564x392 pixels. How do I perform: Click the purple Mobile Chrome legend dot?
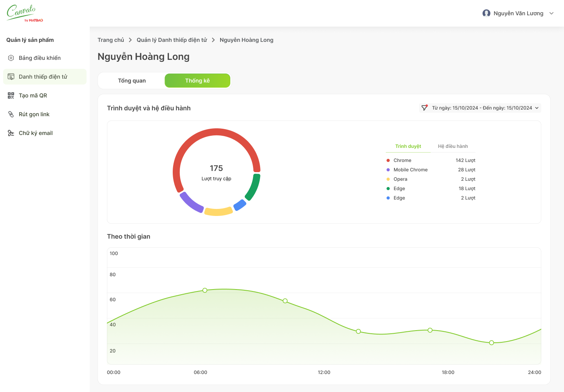click(388, 170)
